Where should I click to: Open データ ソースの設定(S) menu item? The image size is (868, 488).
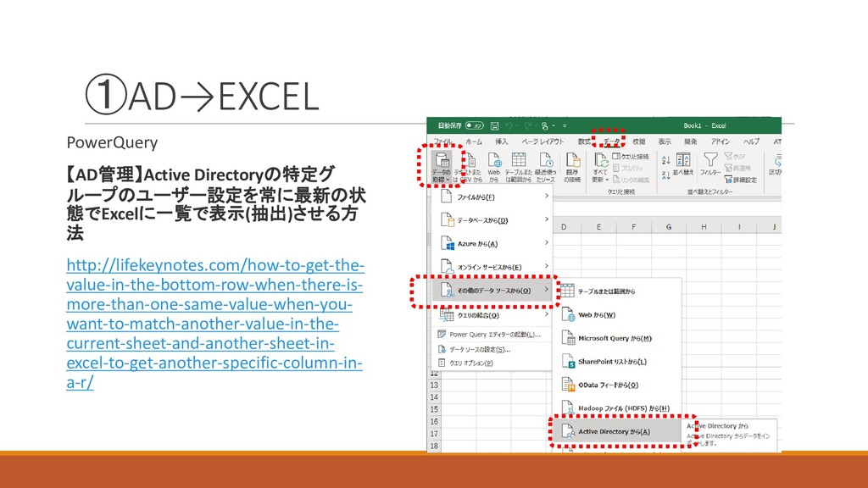492,349
